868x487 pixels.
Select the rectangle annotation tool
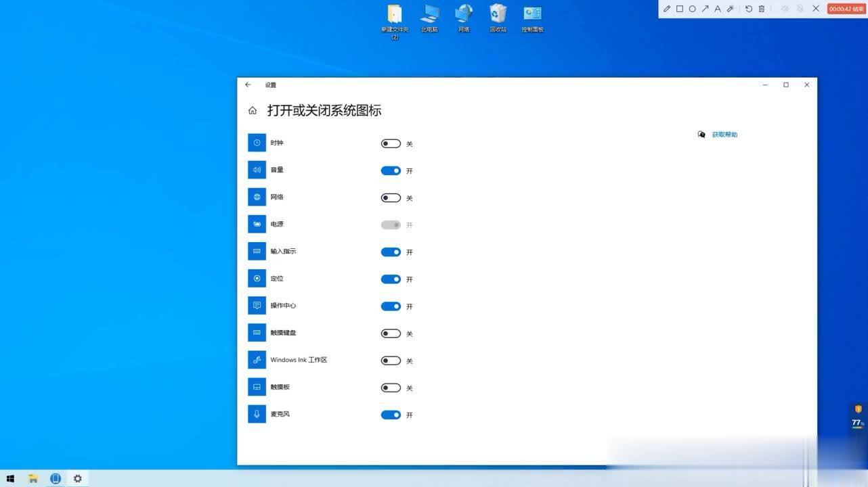coord(679,9)
